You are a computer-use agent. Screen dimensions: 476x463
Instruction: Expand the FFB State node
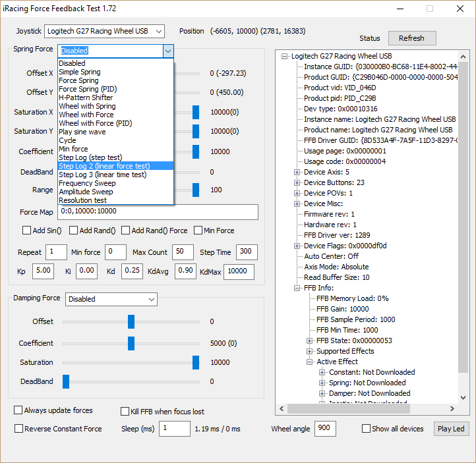[x=309, y=340]
